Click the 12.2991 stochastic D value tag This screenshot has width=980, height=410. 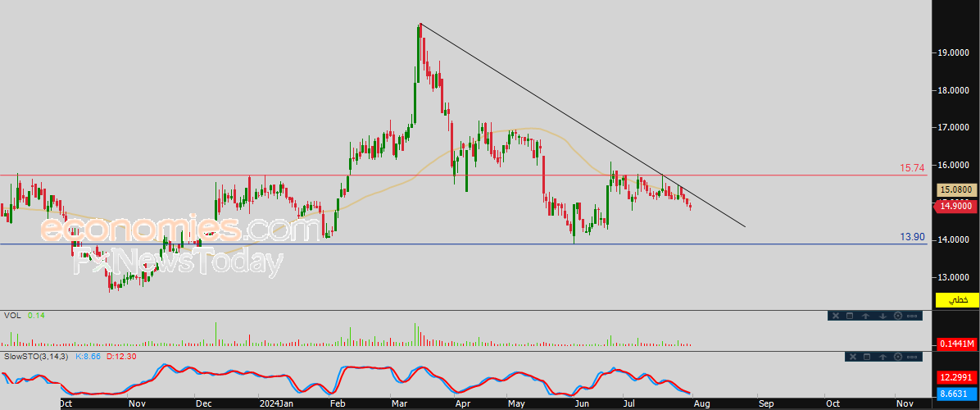pyautogui.click(x=957, y=378)
